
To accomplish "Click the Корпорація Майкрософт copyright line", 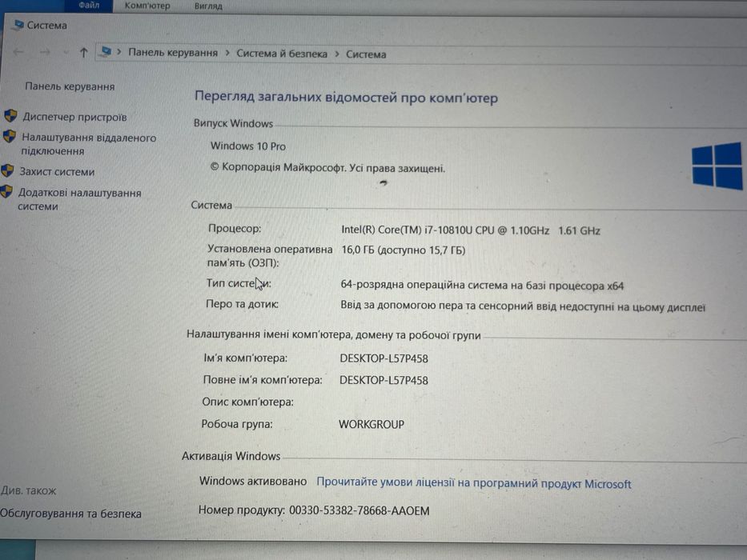I will pos(327,168).
